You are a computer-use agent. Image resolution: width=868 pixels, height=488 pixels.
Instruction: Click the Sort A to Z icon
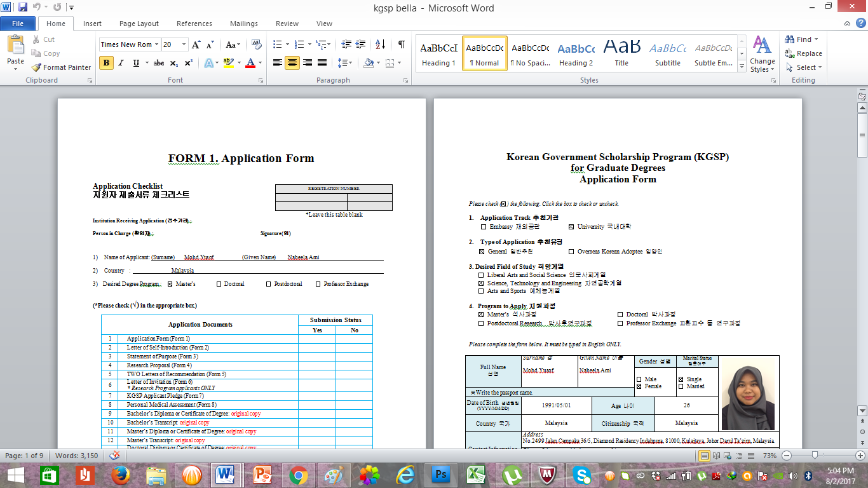[380, 44]
